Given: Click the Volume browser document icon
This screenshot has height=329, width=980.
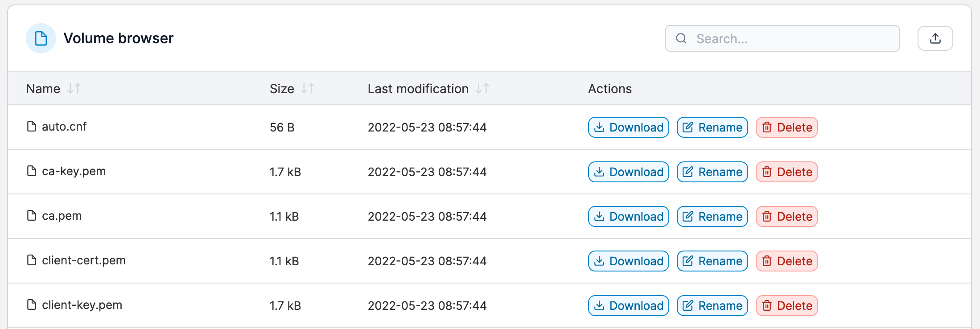Looking at the screenshot, I should tap(41, 38).
